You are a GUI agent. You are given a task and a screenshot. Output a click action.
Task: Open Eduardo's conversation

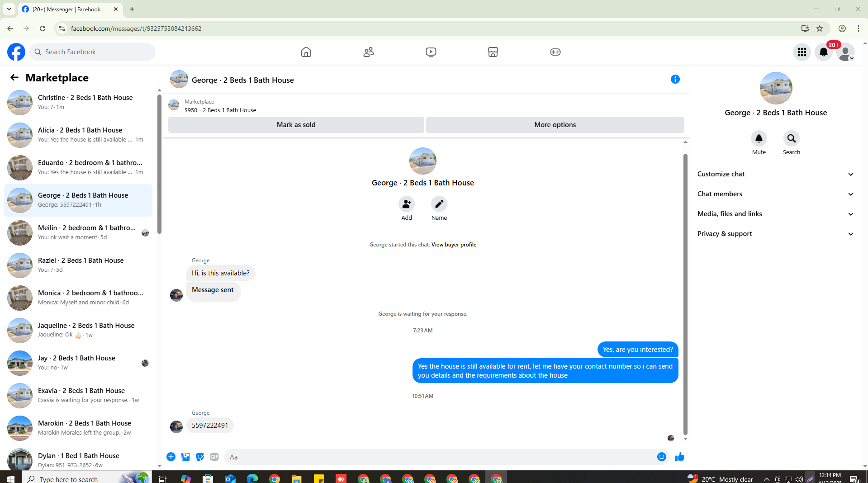[78, 167]
